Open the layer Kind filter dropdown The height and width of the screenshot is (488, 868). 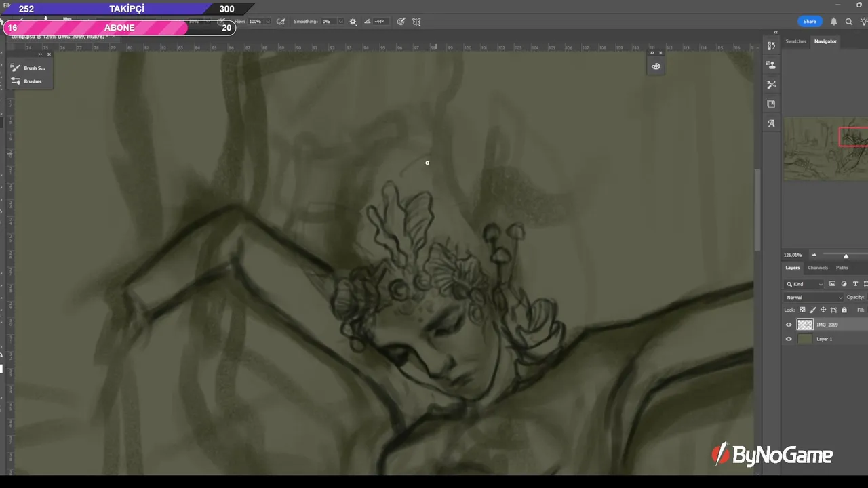click(804, 284)
